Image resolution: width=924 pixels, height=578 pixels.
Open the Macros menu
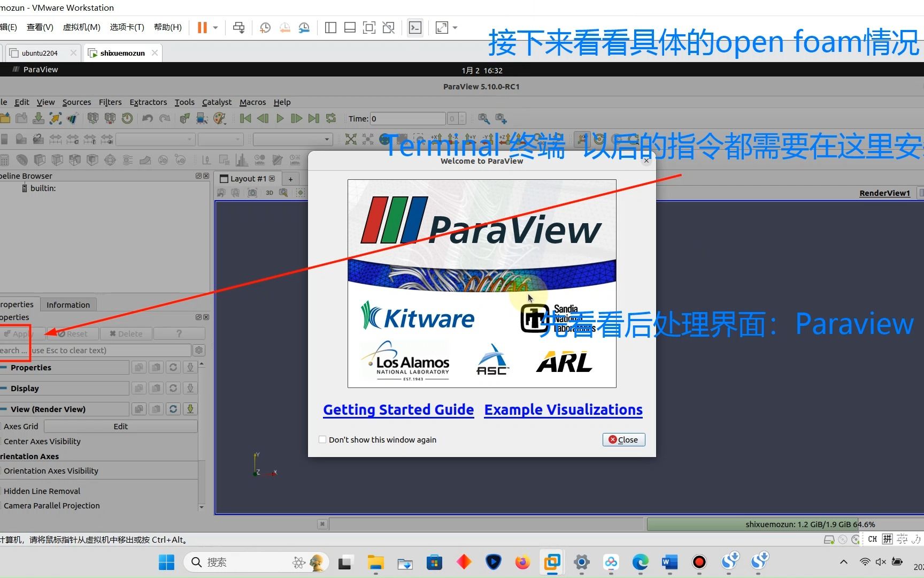252,102
